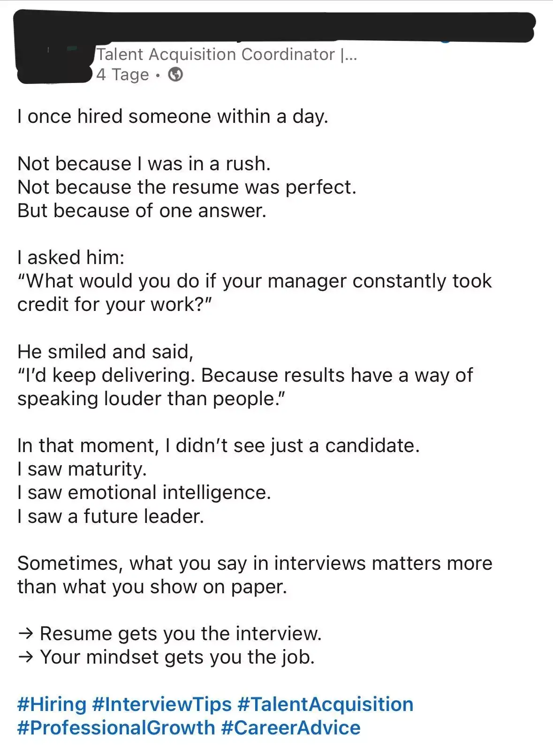
Task: Click the quoted question about manager taking credit
Action: pos(254,293)
